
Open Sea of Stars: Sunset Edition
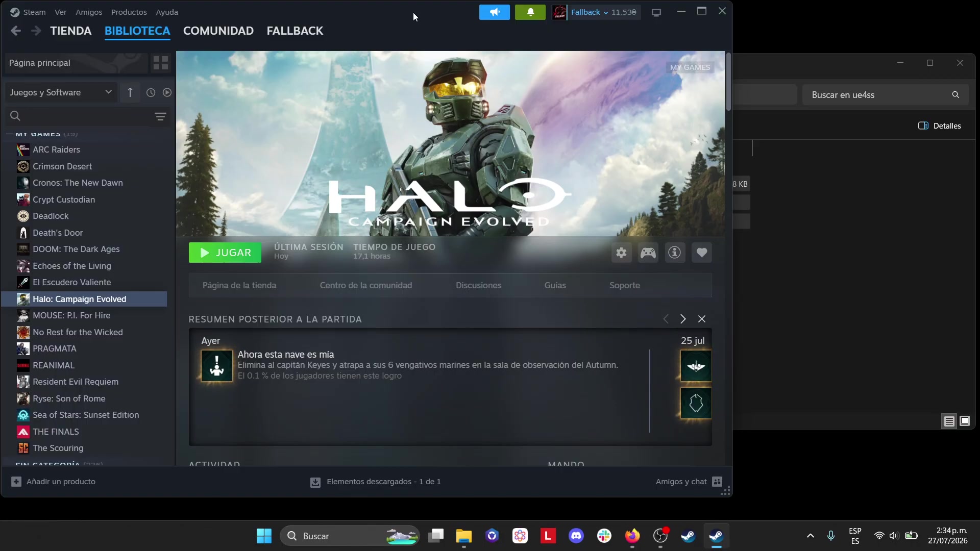(87, 415)
